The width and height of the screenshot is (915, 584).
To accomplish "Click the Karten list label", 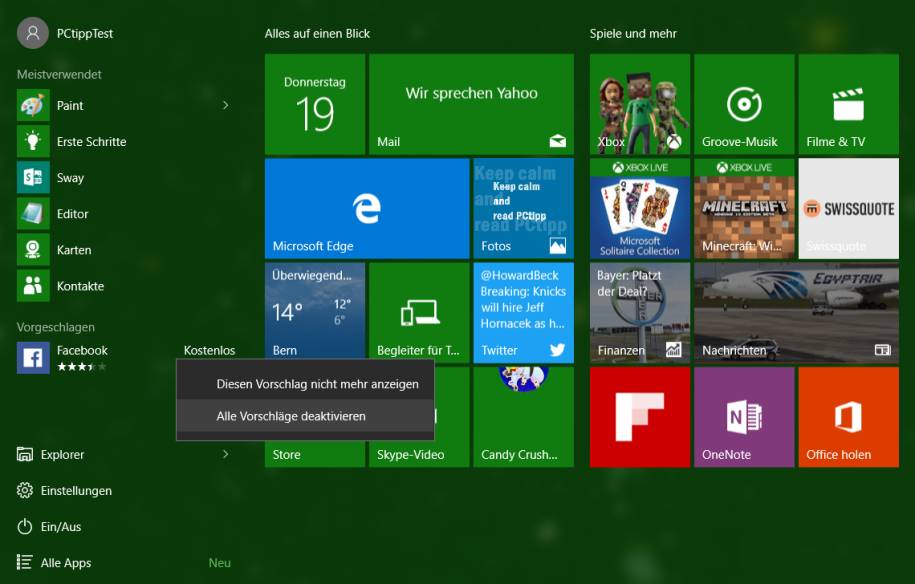I will pos(74,250).
